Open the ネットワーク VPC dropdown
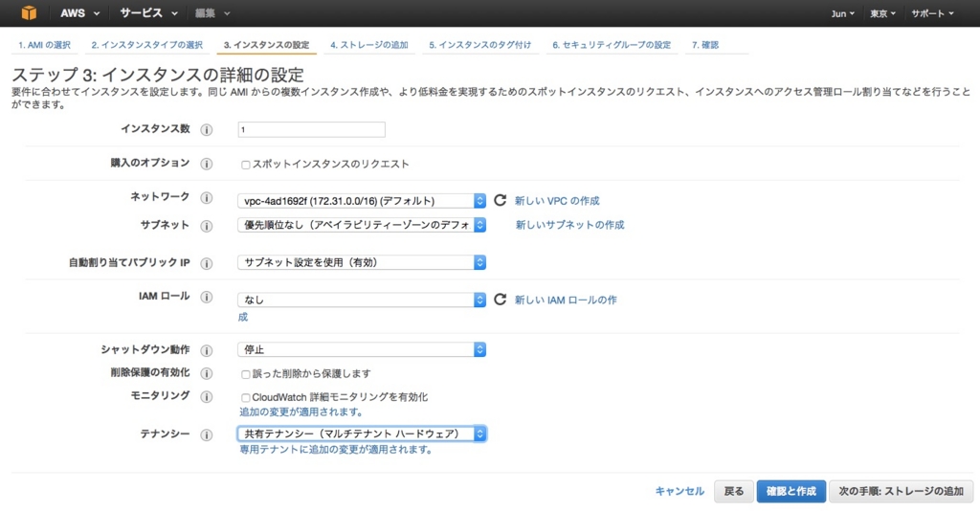980x512 pixels. (x=361, y=201)
